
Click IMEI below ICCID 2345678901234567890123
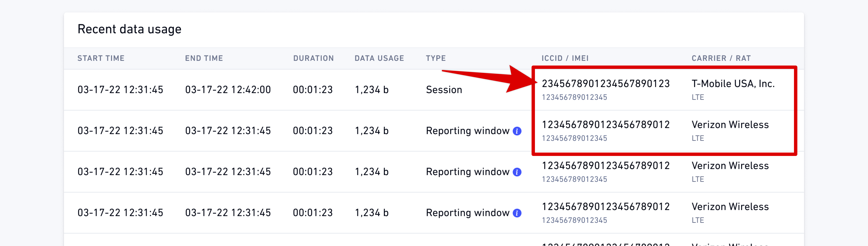tap(574, 97)
